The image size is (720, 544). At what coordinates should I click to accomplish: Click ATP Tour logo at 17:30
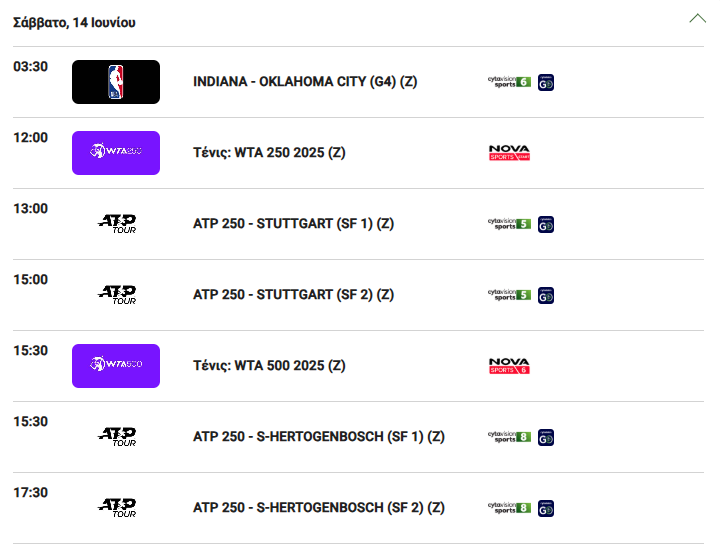click(x=117, y=508)
